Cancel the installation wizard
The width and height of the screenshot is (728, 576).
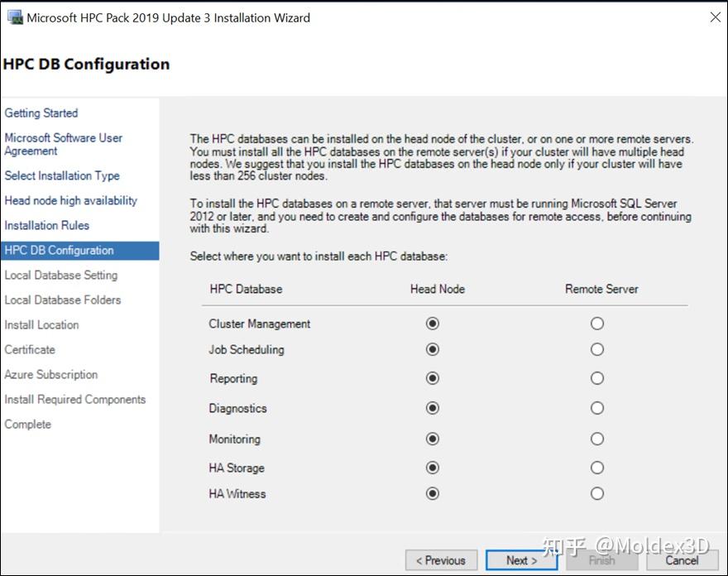[682, 559]
